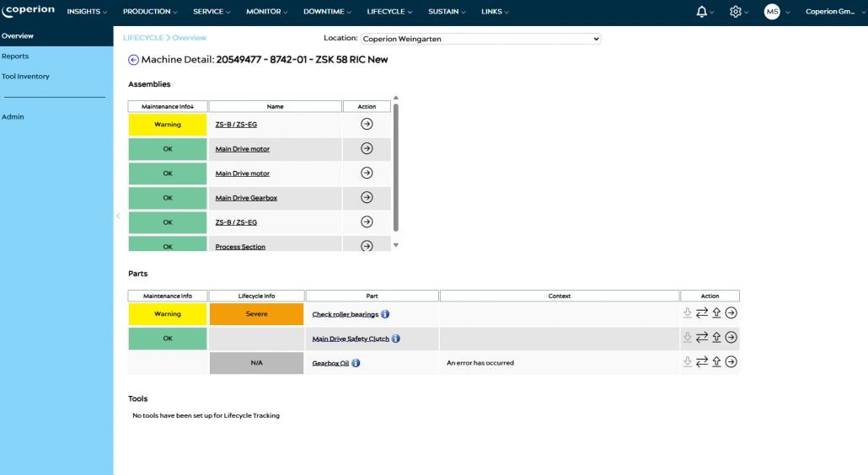Viewport: 868px width, 475px height.
Task: Open the Gearbox Oil part link
Action: click(x=330, y=363)
